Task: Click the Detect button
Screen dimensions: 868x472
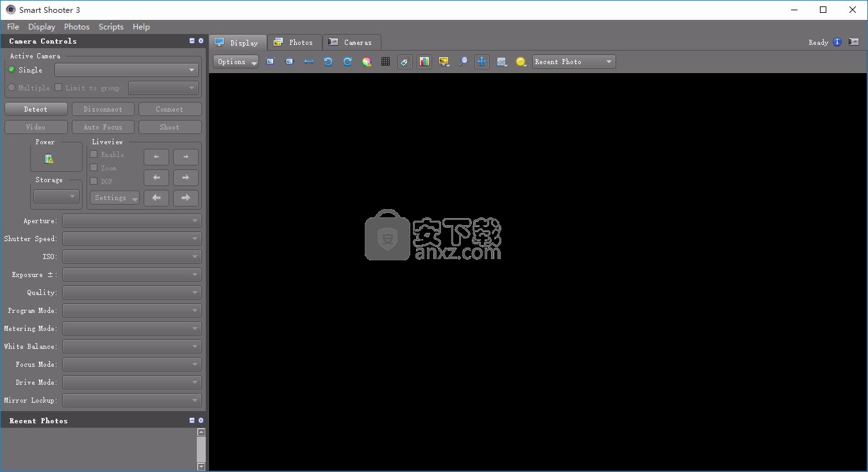Action: point(36,109)
